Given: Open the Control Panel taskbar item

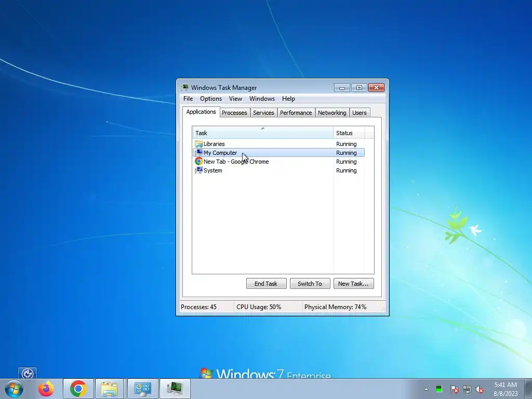Looking at the screenshot, I should pyautogui.click(x=142, y=389).
